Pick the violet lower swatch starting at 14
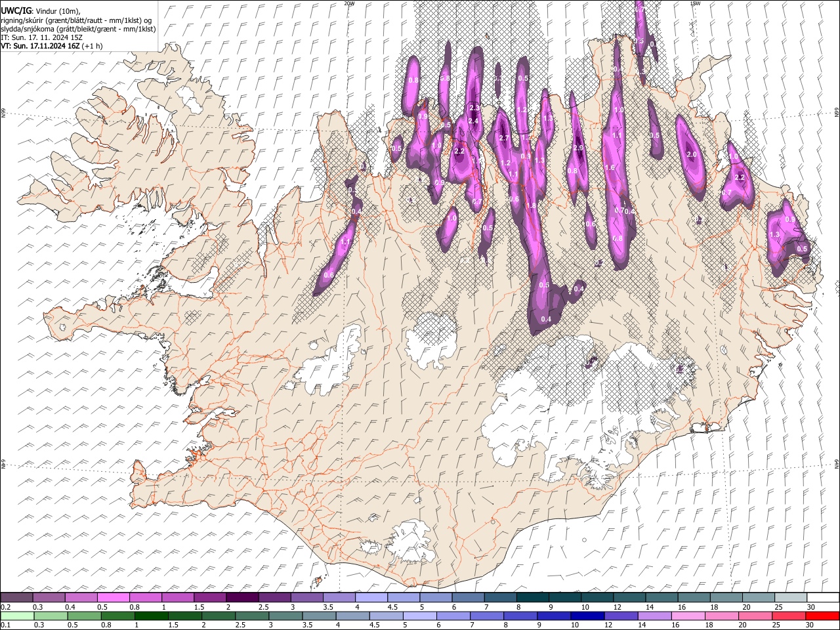 pyautogui.click(x=654, y=616)
